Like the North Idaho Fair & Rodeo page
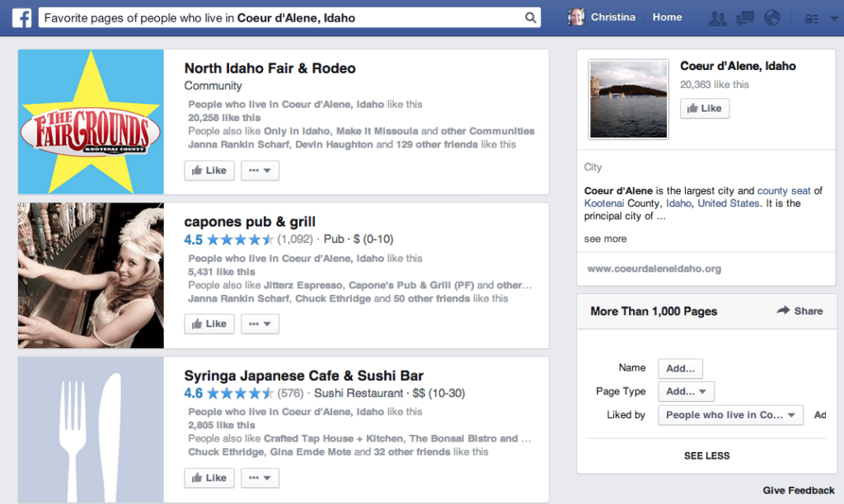Viewport: 844px width, 504px height. 209,170
